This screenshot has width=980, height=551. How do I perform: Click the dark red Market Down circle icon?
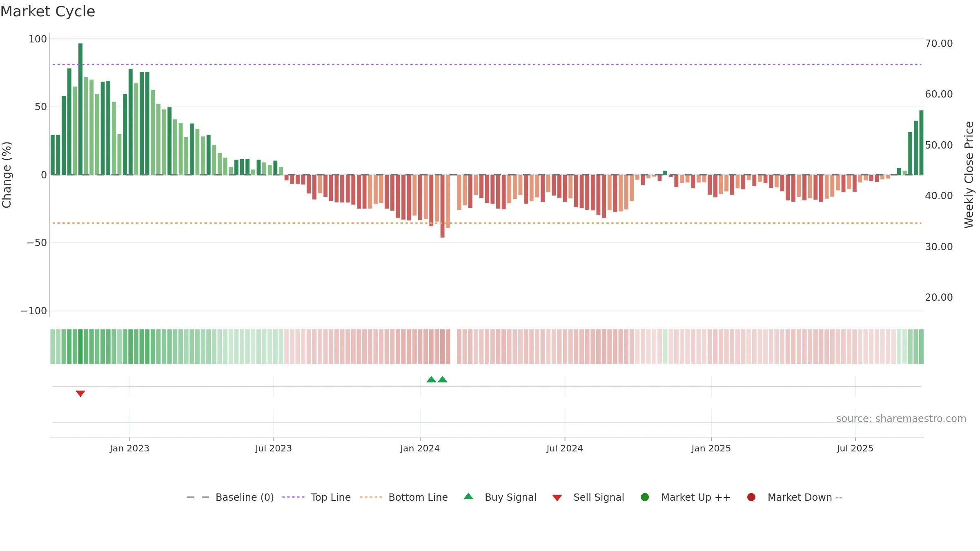click(x=751, y=497)
